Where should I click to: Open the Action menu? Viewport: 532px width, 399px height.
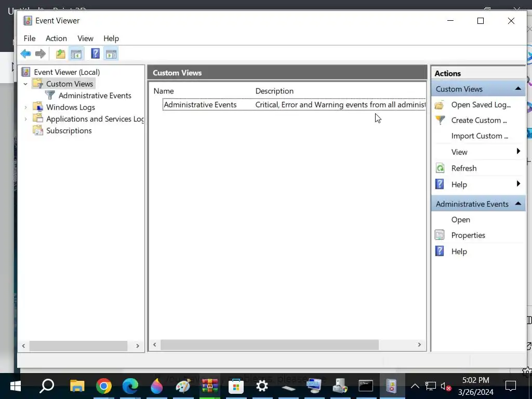[56, 38]
